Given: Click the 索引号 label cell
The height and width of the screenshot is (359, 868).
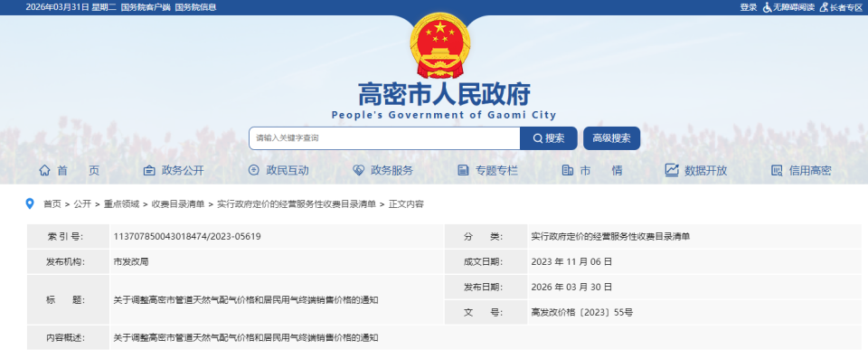Looking at the screenshot, I should tap(68, 237).
